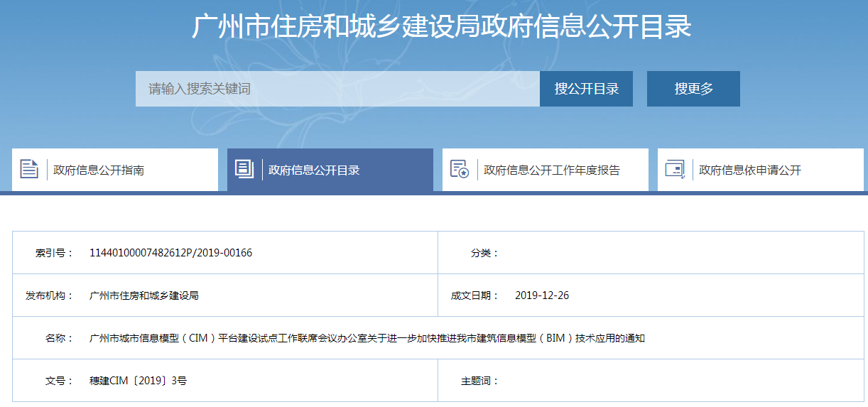Open the 政府信息公开工作年度报告 tab
Viewport: 868px width, 407px height.
point(551,170)
